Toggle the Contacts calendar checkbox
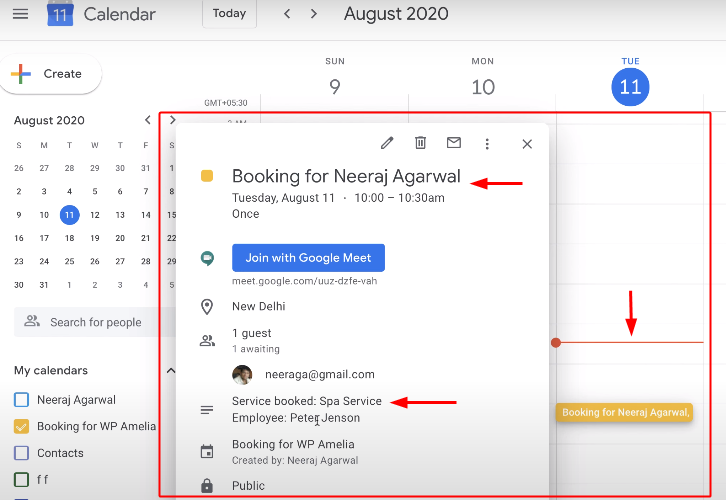This screenshot has width=726, height=500. [x=21, y=453]
